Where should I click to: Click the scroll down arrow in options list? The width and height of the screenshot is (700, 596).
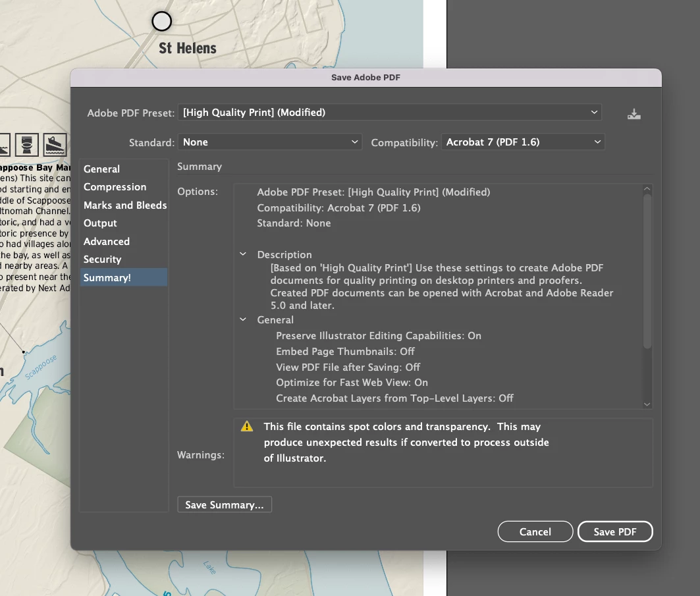[647, 404]
